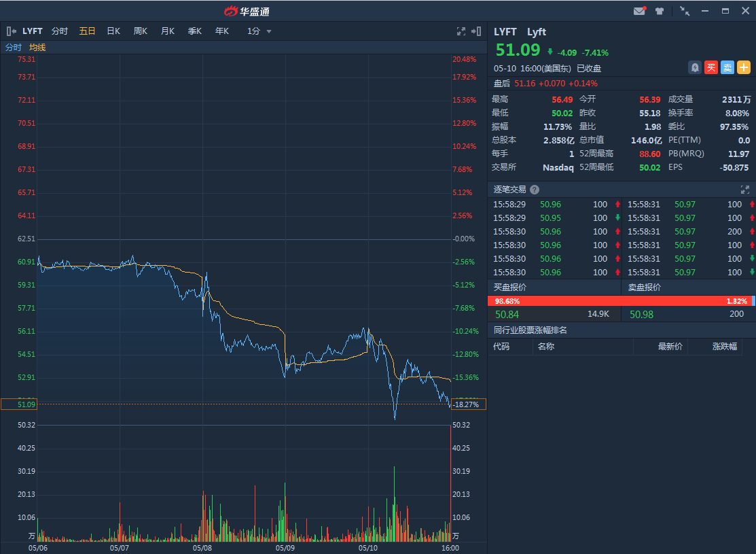756x554 pixels.
Task: Click the 华盛通 logo
Action: click(x=247, y=11)
